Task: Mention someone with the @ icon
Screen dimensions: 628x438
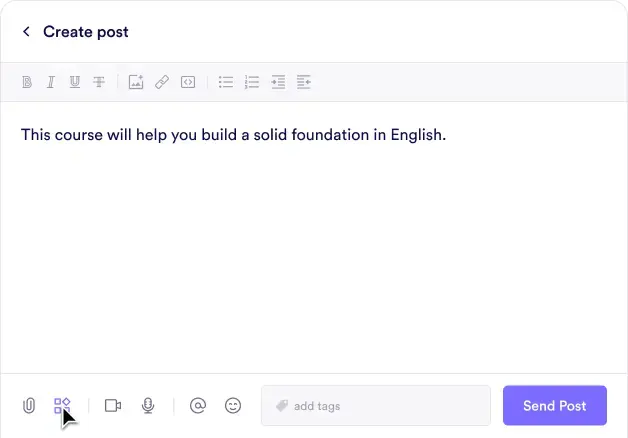Action: (x=198, y=406)
